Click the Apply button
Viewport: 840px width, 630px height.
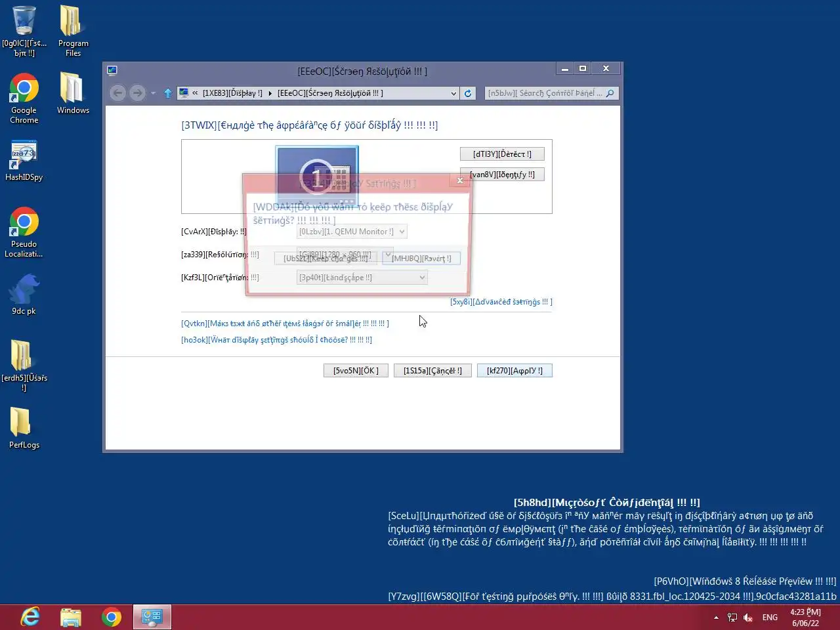point(514,371)
